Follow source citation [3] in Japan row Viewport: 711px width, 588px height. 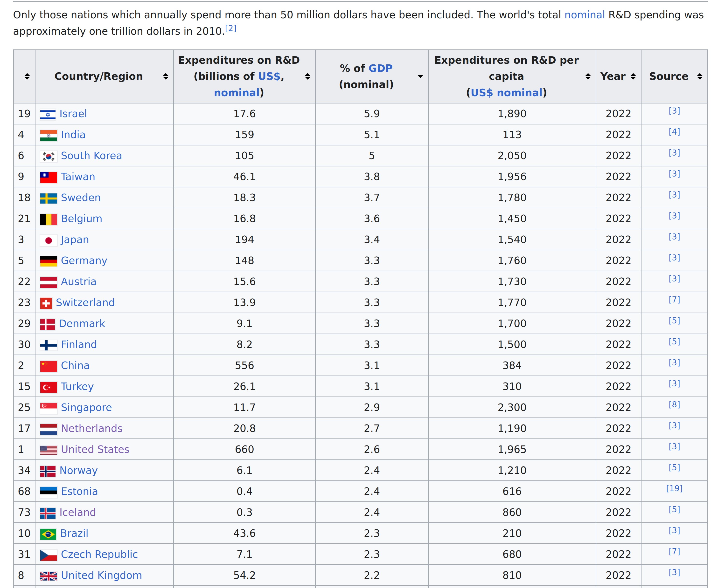point(674,237)
